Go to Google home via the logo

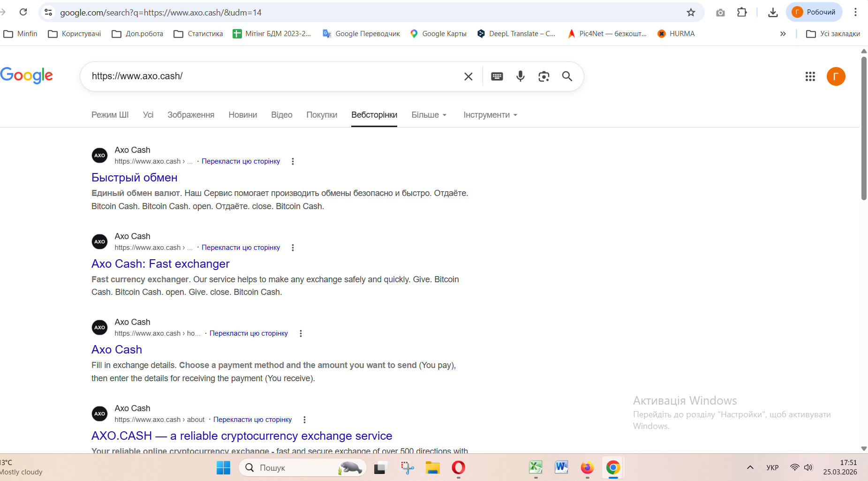[26, 75]
